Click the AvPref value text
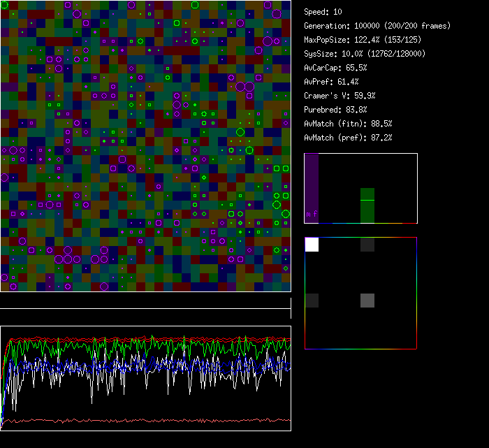The image size is (489, 448). (x=331, y=82)
